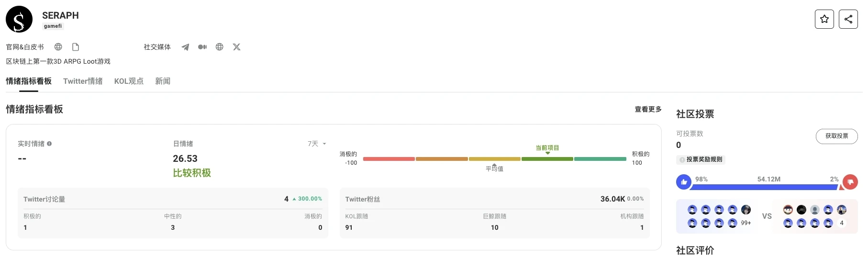868x259 pixels.
Task: Open the Telegram social link
Action: [x=185, y=47]
